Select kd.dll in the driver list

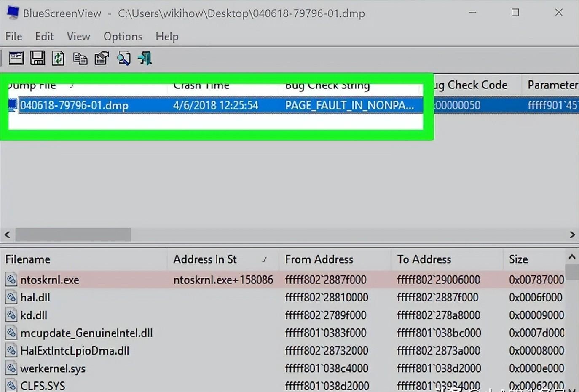click(x=34, y=315)
